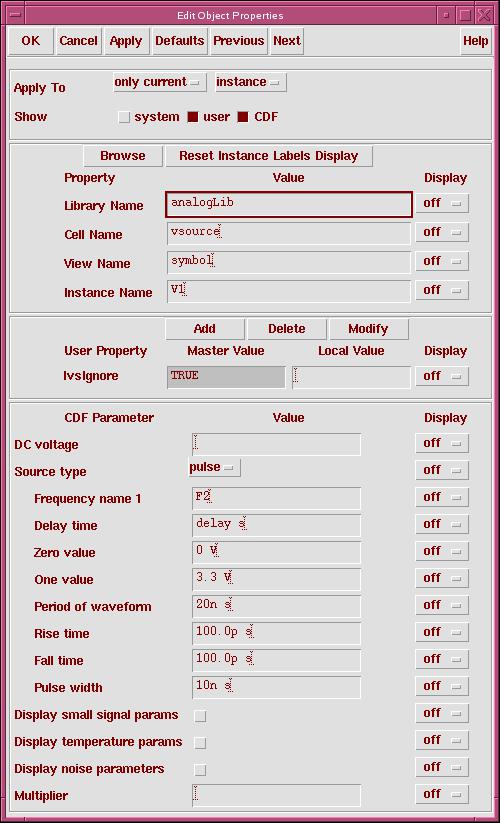Open the 'instance' Apply To dropdown
This screenshot has height=823, width=500.
coord(250,82)
